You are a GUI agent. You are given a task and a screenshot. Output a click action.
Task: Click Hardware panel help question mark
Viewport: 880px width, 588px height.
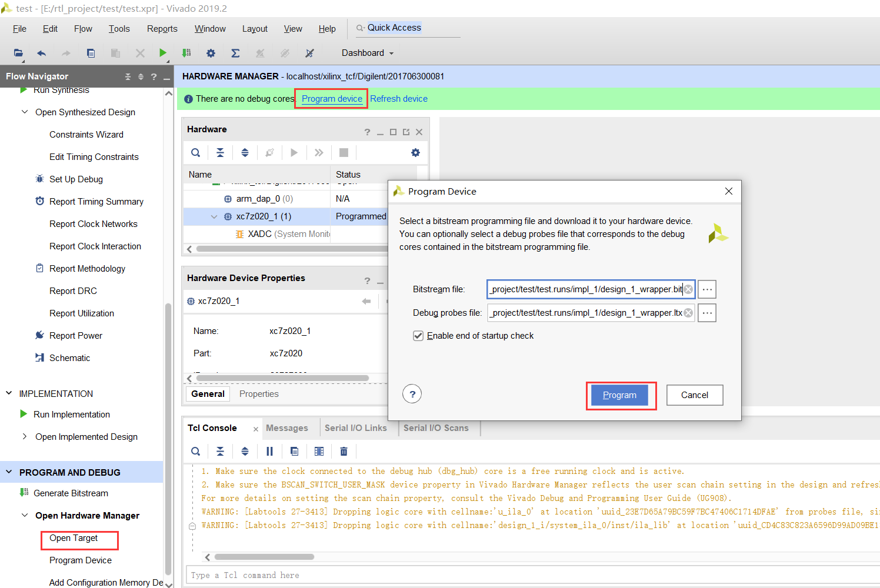click(367, 132)
